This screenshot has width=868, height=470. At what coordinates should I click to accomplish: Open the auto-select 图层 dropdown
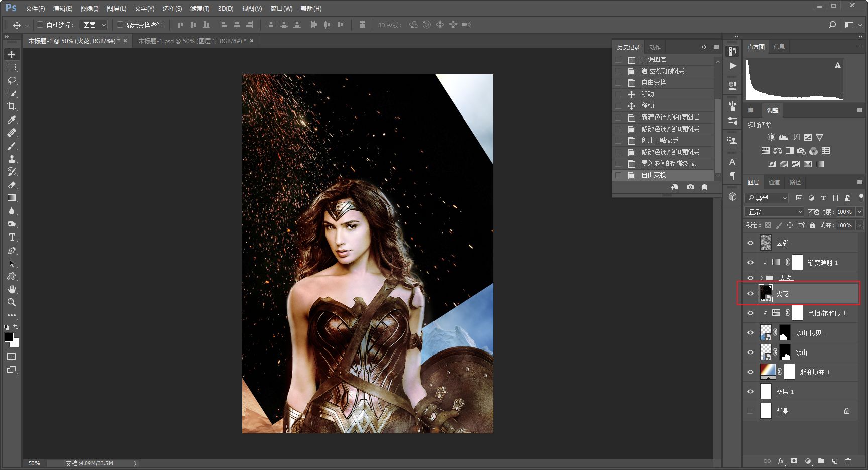tap(94, 25)
